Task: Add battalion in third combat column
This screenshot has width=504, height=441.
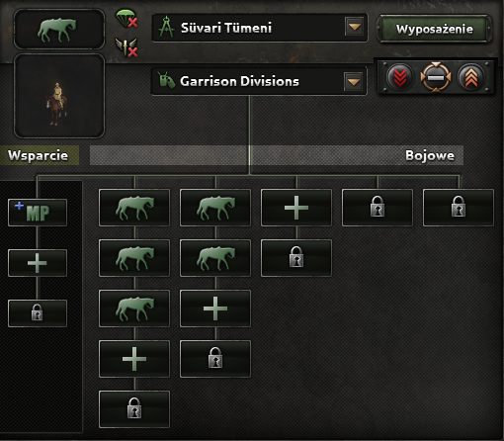Action: coord(296,208)
